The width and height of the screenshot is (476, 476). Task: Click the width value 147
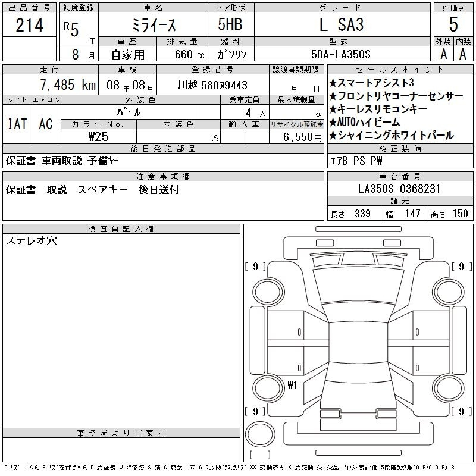412,214
